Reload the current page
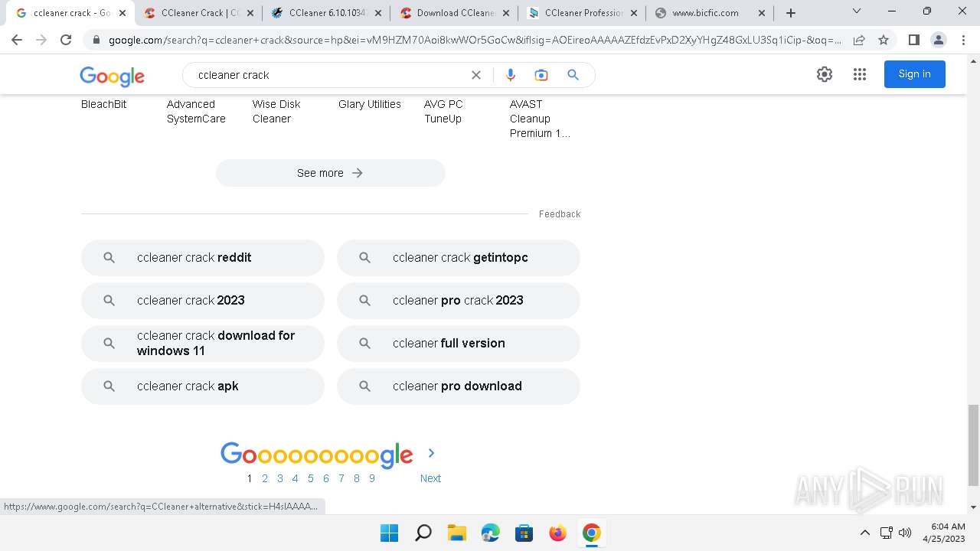Viewport: 980px width, 551px height. 66,40
